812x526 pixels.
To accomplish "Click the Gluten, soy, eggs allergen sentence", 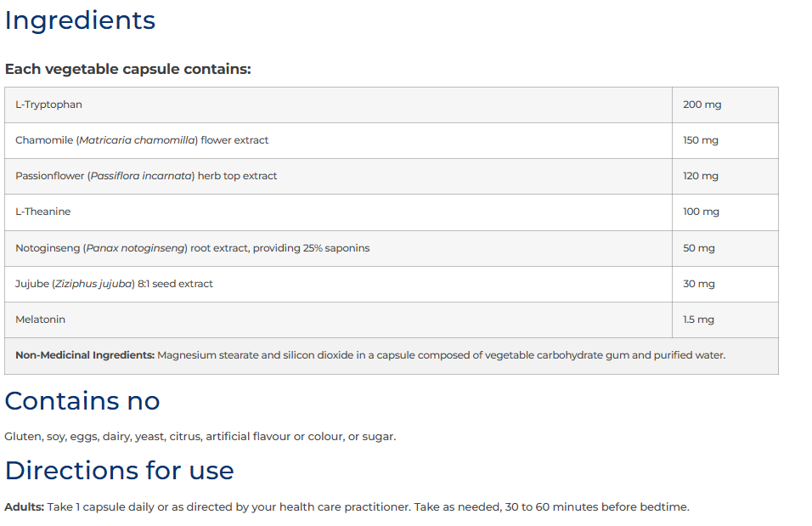I will click(x=200, y=437).
